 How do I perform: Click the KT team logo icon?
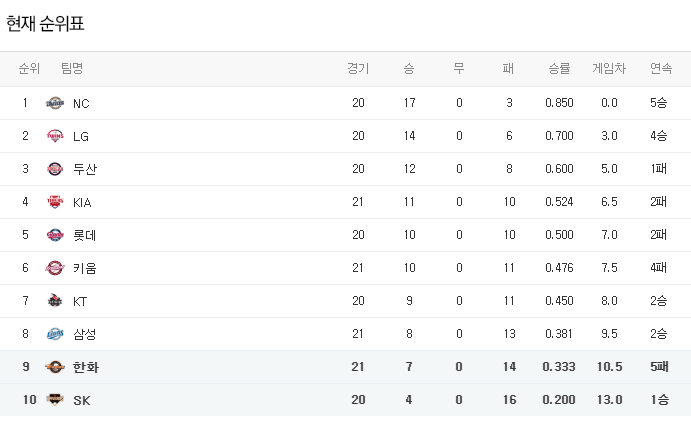(54, 301)
